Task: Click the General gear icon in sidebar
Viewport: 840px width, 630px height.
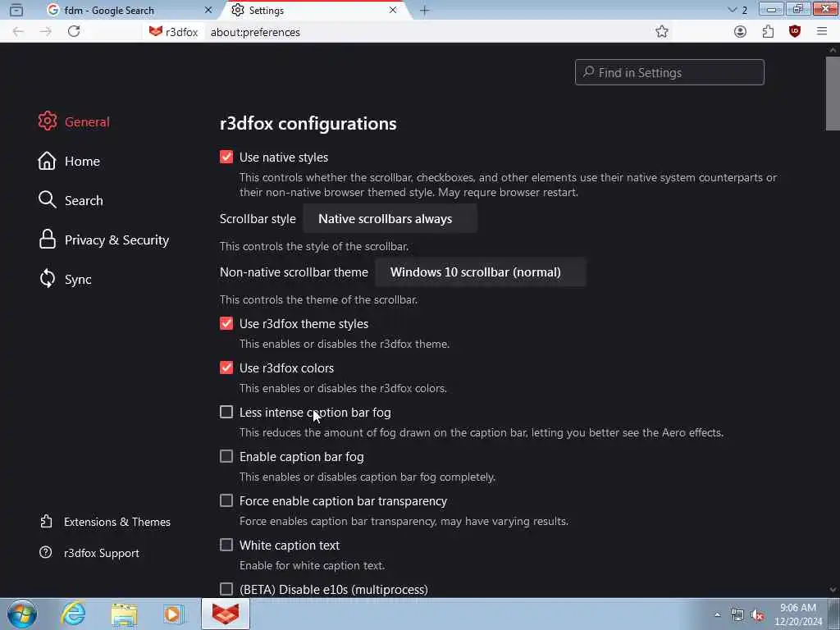Action: 47,121
